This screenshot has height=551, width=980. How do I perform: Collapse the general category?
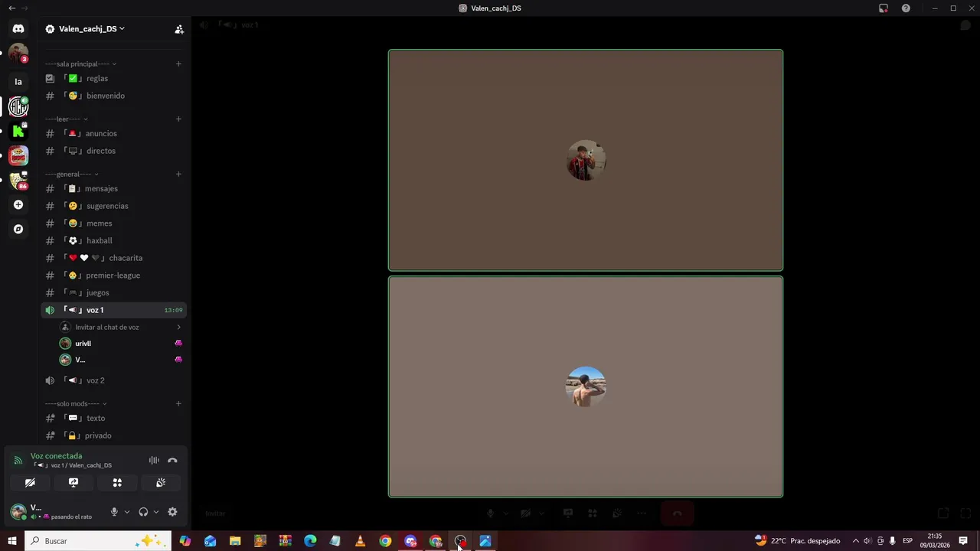point(71,174)
